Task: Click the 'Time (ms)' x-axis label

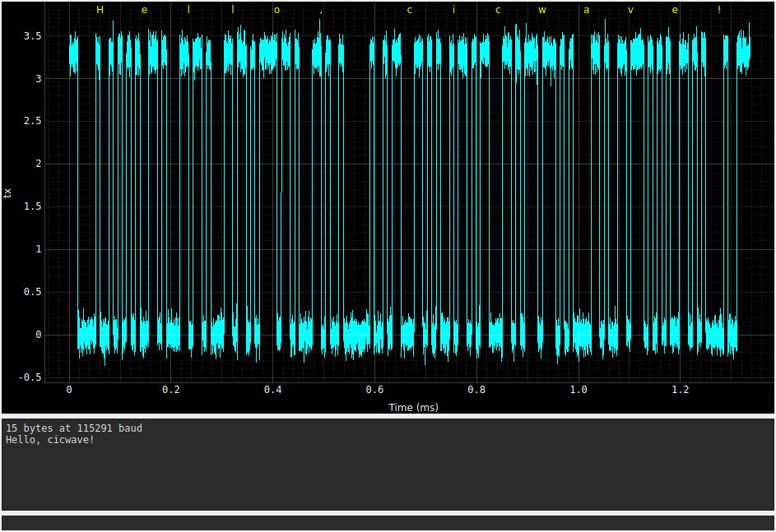Action: coord(413,407)
